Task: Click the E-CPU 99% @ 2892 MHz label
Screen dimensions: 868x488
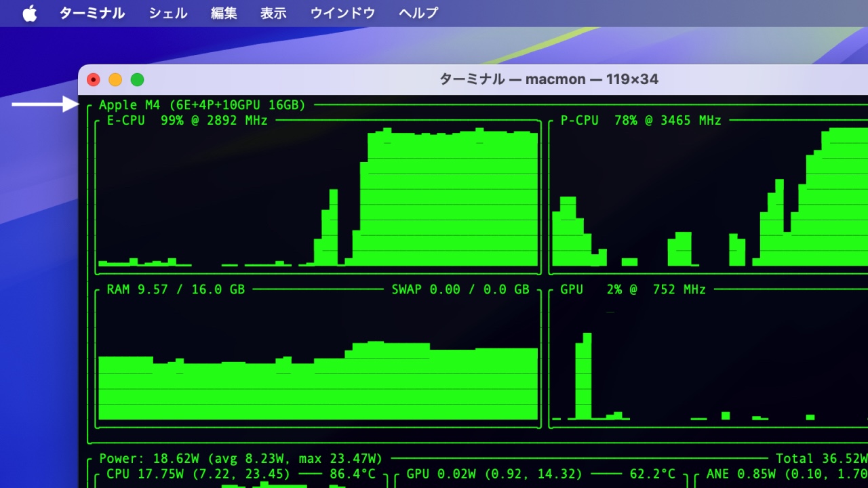Action: click(x=187, y=121)
